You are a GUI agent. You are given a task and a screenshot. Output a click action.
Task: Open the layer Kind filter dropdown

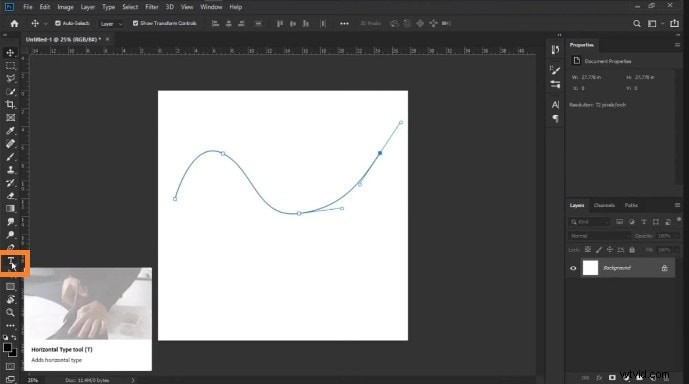pos(589,222)
